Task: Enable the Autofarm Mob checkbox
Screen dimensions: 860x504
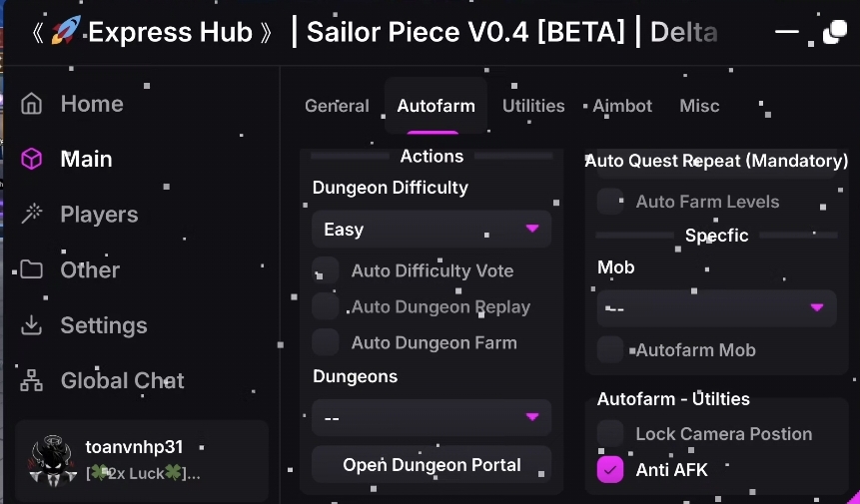Action: pyautogui.click(x=610, y=349)
